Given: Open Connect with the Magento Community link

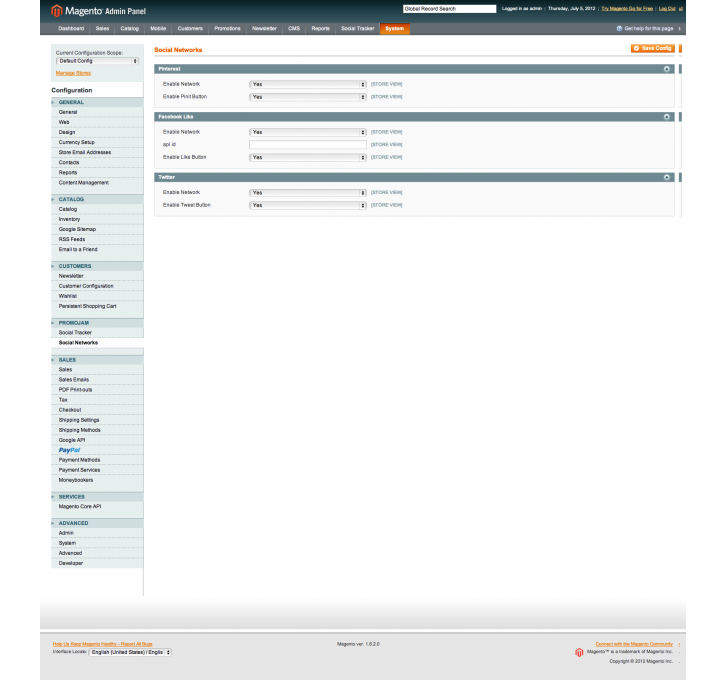Looking at the screenshot, I should pyautogui.click(x=634, y=644).
